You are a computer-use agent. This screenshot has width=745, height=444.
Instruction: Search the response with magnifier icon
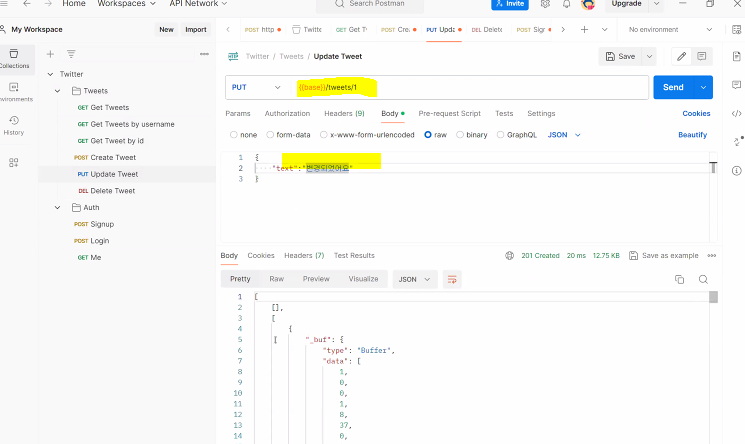[703, 280]
